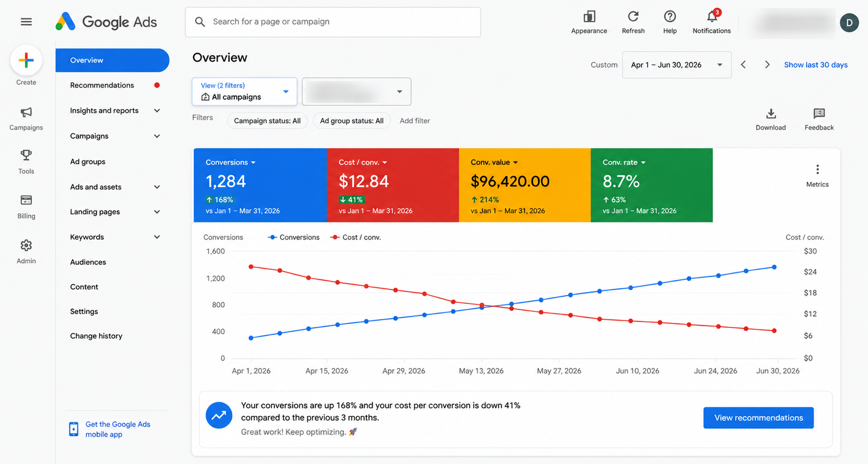Open the Help icon

670,16
